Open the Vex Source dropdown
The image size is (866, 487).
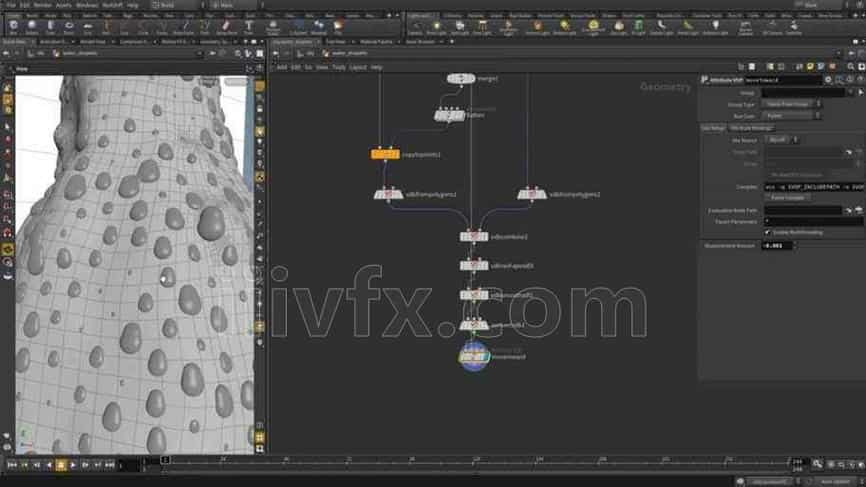click(781, 140)
